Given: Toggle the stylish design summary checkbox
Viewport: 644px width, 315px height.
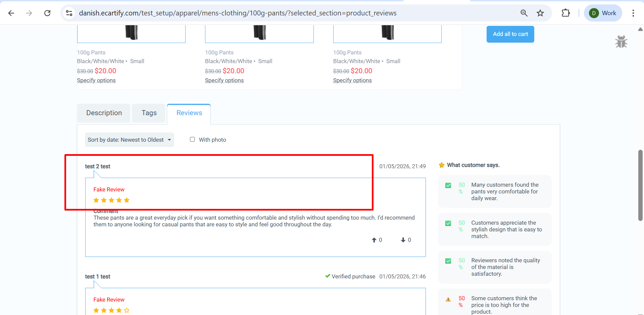Looking at the screenshot, I should click(448, 223).
